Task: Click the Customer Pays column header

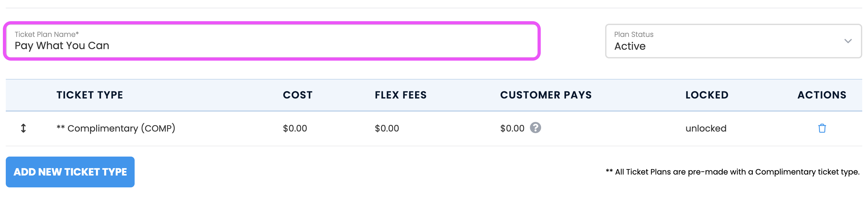Action: point(546,95)
